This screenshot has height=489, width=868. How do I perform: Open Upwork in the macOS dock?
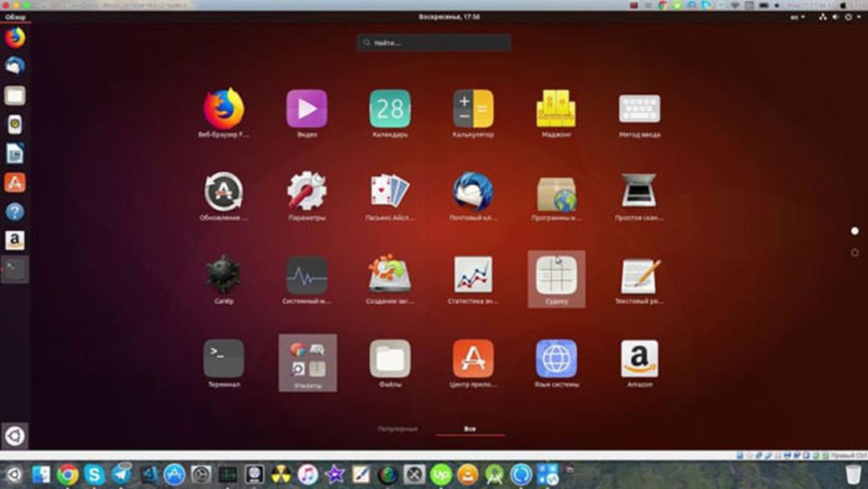tap(440, 475)
